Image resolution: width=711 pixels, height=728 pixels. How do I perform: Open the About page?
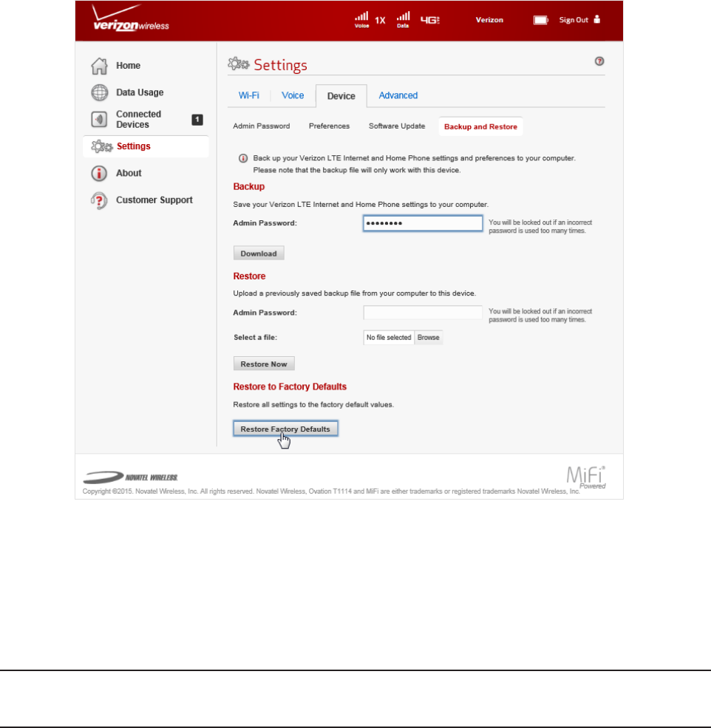click(129, 173)
